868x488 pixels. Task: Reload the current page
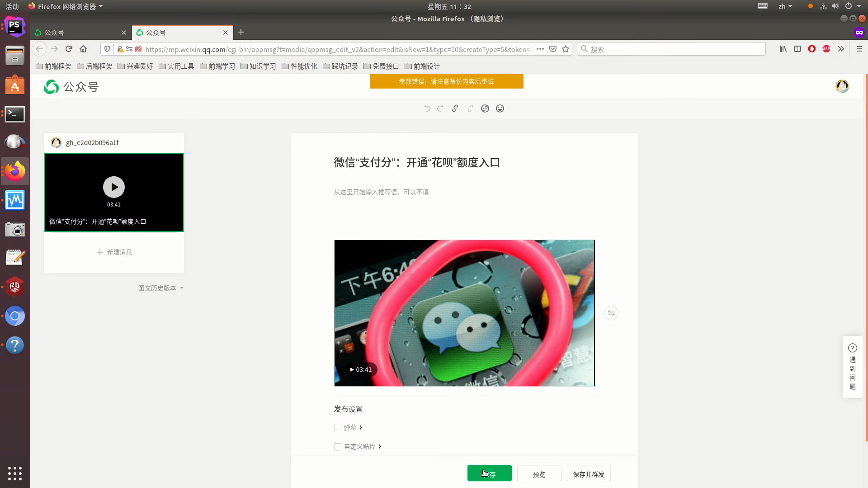[x=69, y=49]
